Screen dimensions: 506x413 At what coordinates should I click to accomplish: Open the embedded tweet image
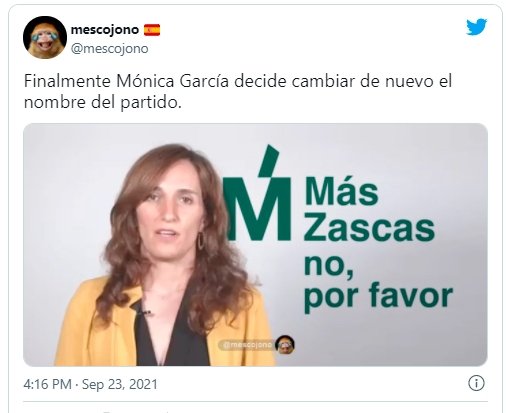tap(255, 245)
